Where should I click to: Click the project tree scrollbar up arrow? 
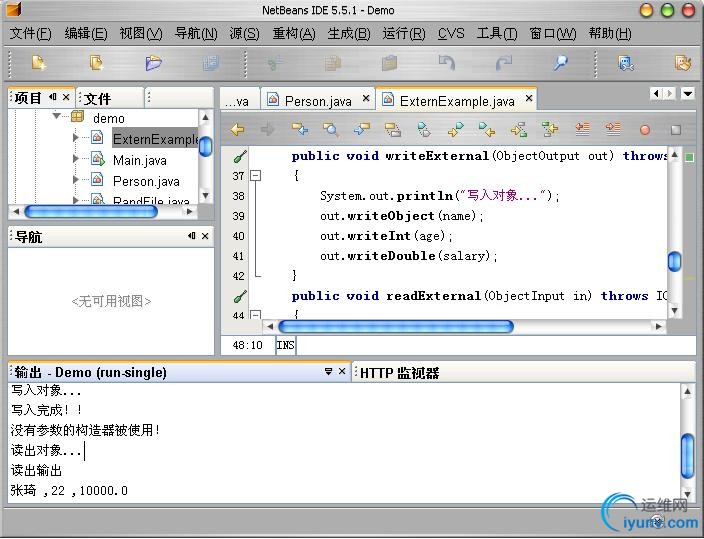coord(205,117)
